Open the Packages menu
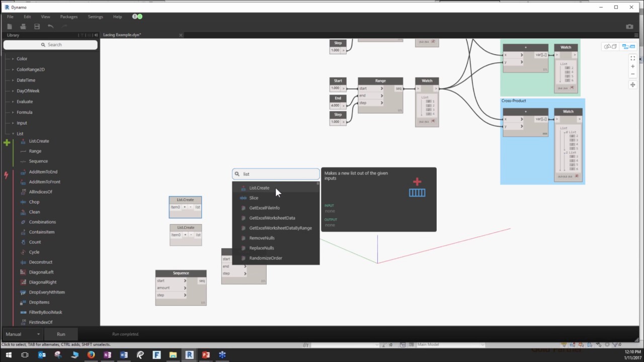Screen dimensions: 644x362 point(68,17)
